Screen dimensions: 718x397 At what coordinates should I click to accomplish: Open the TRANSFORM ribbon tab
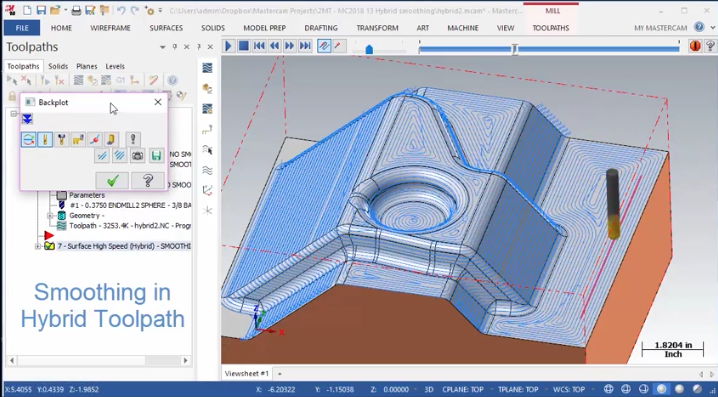point(377,28)
